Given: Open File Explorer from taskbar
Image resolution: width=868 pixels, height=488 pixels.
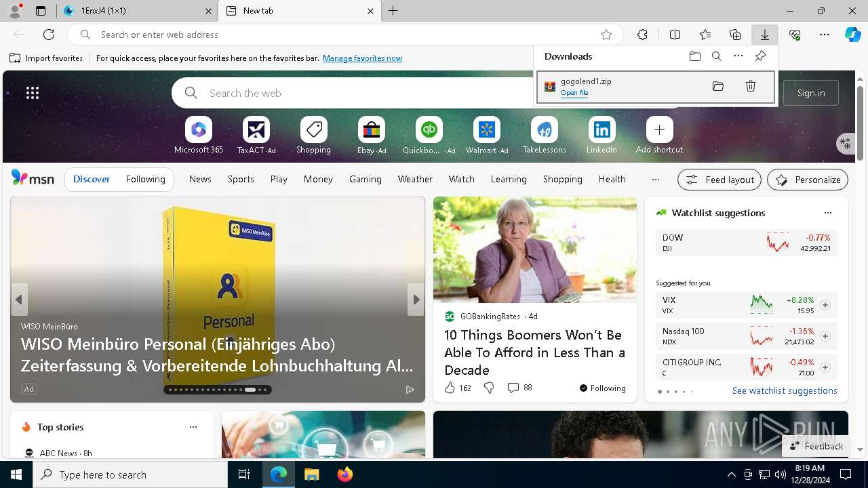Looking at the screenshot, I should (x=311, y=474).
